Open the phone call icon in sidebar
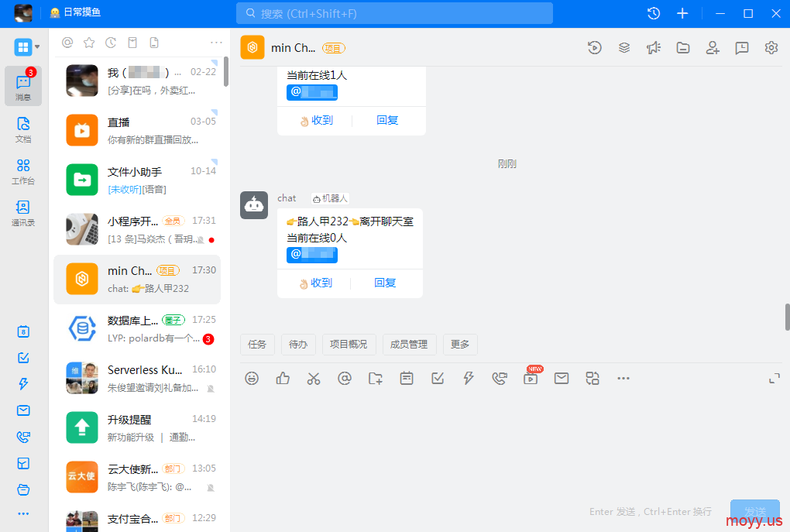This screenshot has width=790, height=532. [23, 437]
